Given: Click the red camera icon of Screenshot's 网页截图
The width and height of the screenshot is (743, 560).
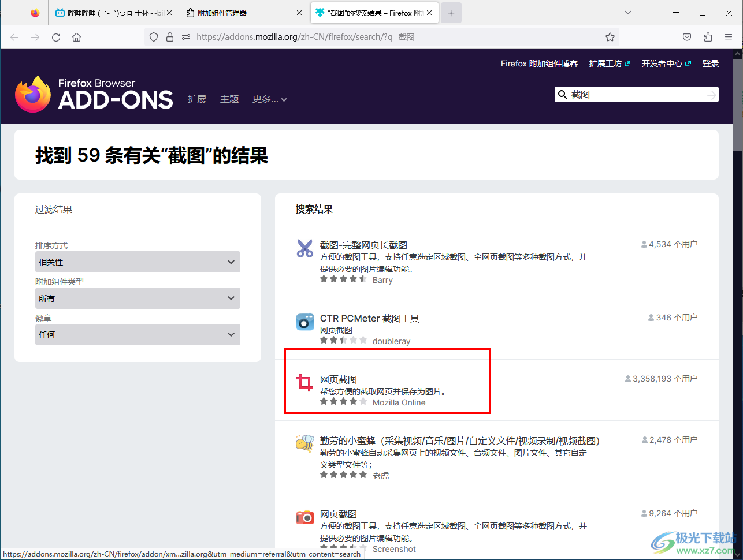Looking at the screenshot, I should tap(304, 517).
